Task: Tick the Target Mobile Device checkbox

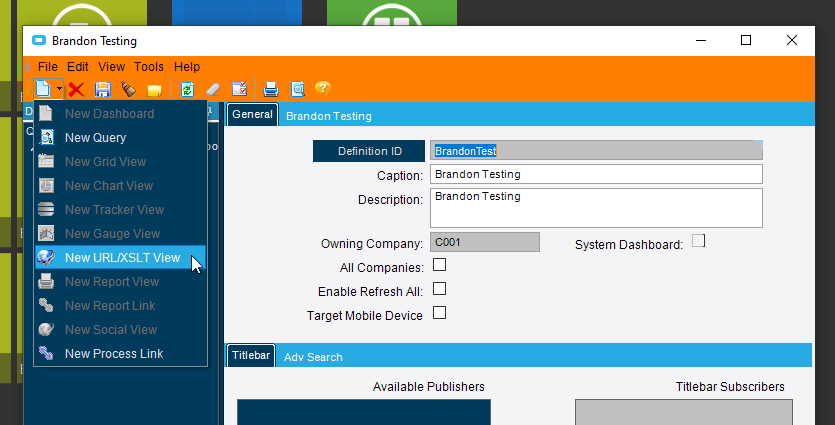Action: pyautogui.click(x=439, y=313)
